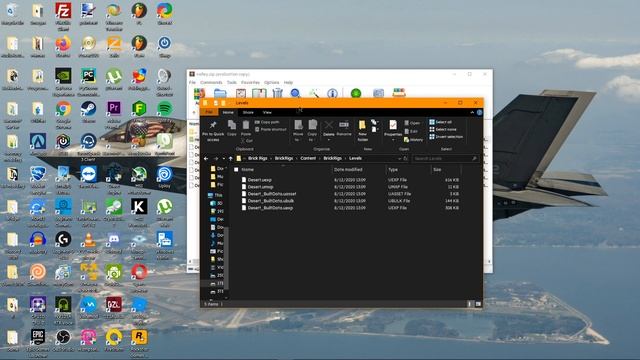Click the Delete trash icon in WinRAR toolbar
Viewport: 640px width, 360px height.
(277, 93)
